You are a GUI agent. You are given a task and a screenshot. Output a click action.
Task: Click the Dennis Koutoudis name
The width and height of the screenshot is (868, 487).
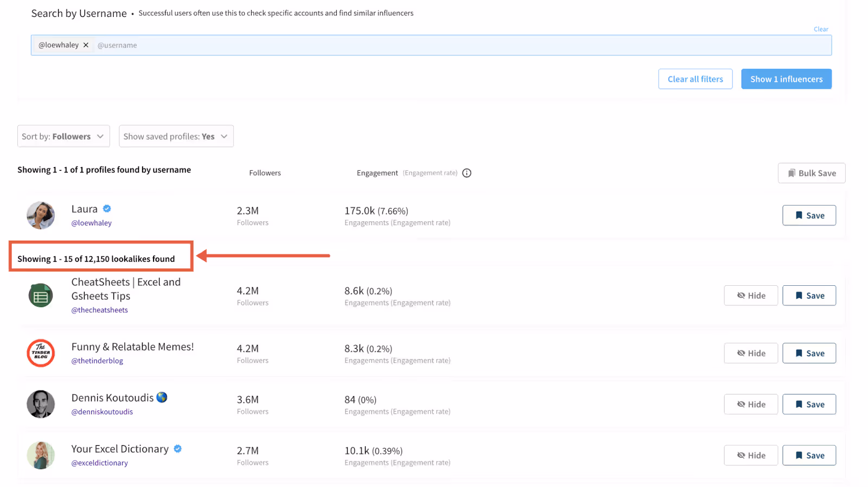coord(112,398)
